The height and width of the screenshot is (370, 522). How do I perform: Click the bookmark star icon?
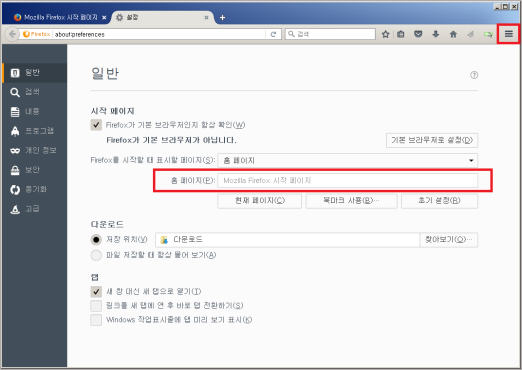tap(385, 34)
